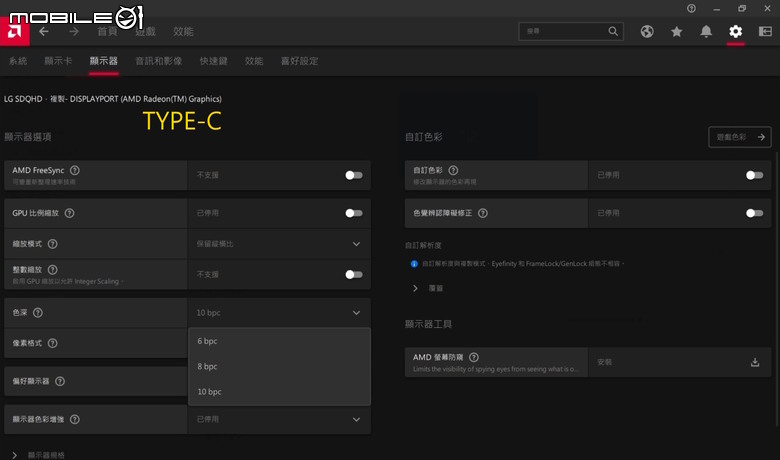Switch to the 效能 settings tab
This screenshot has width=780, height=460.
[254, 61]
